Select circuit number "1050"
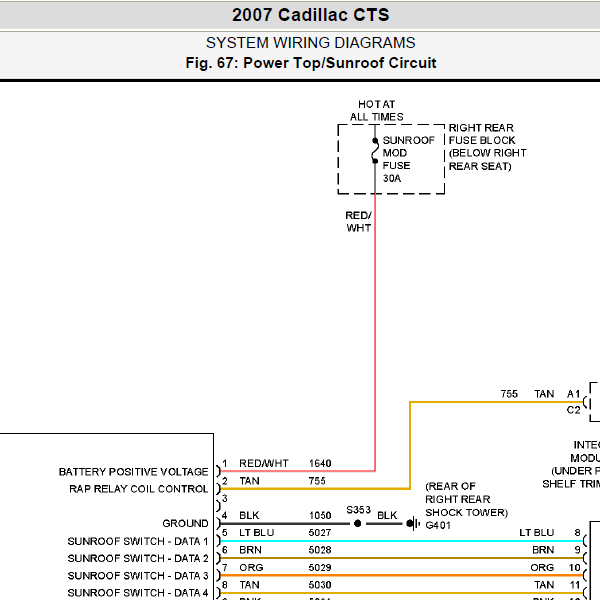 (x=320, y=515)
